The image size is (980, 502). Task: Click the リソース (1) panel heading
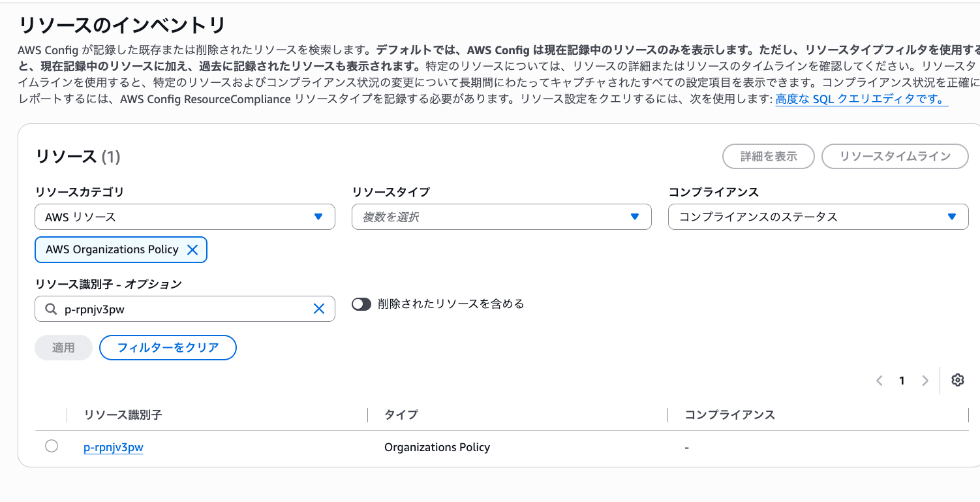(78, 157)
